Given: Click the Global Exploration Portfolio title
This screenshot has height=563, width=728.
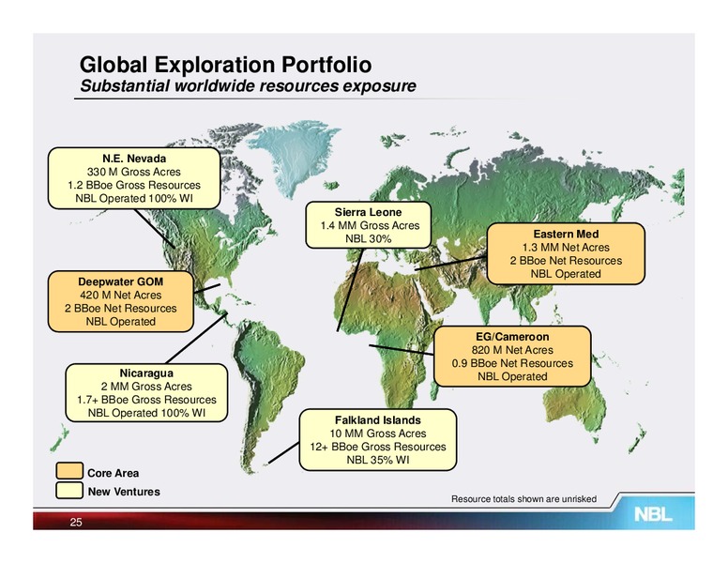Looking at the screenshot, I should [x=225, y=65].
